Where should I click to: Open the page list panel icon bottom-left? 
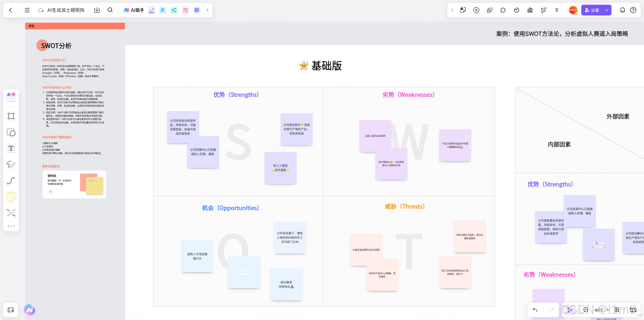click(11, 310)
